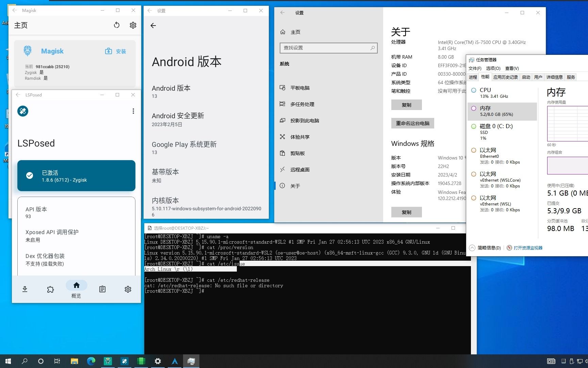Open Windows Start menu
The height and width of the screenshot is (368, 588).
8,361
